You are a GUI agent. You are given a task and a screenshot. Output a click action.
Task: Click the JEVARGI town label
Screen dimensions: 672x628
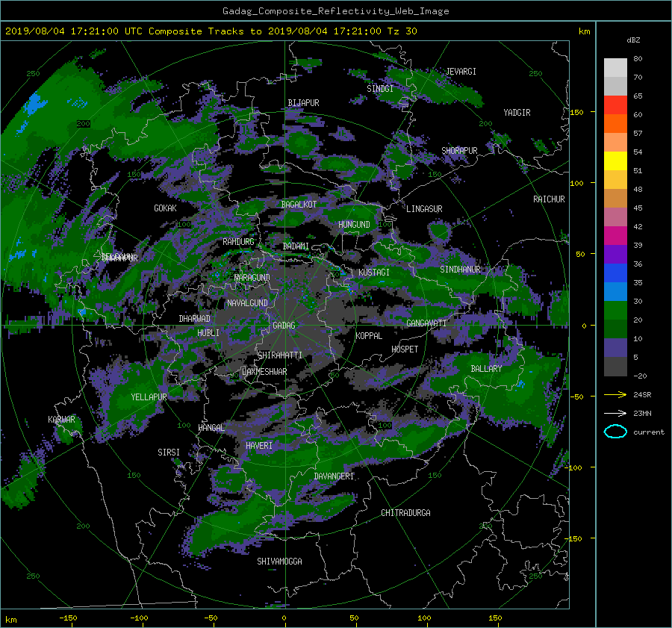461,72
